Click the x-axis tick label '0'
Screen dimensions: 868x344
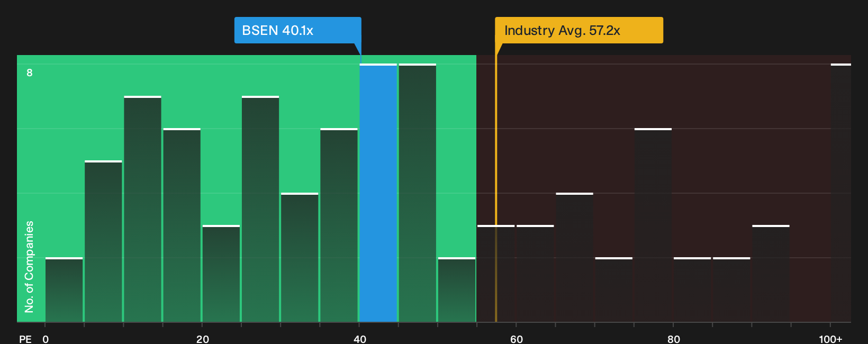coord(46,339)
